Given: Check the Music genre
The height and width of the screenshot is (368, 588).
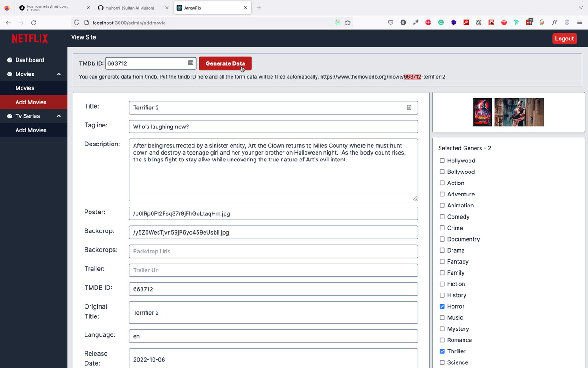Looking at the screenshot, I should pyautogui.click(x=442, y=318).
